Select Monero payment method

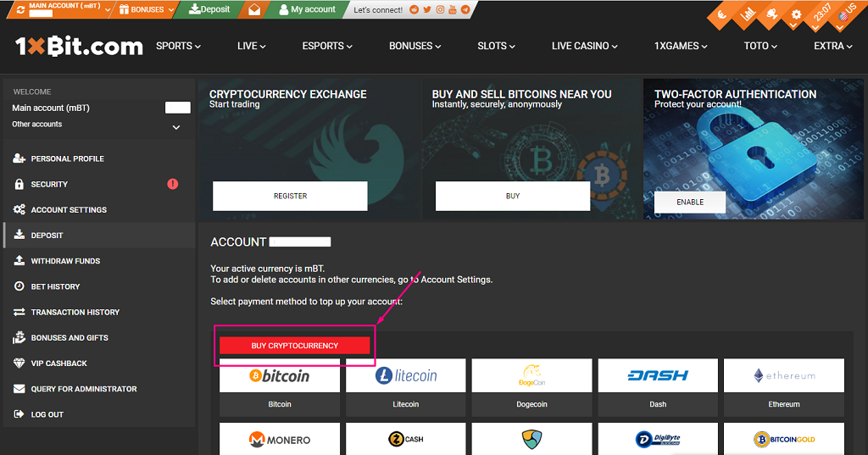click(x=280, y=439)
